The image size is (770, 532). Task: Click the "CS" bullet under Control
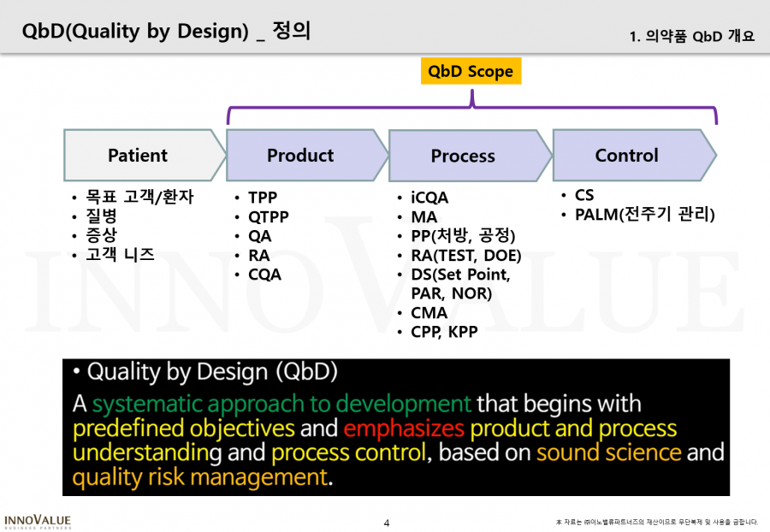[x=584, y=195]
